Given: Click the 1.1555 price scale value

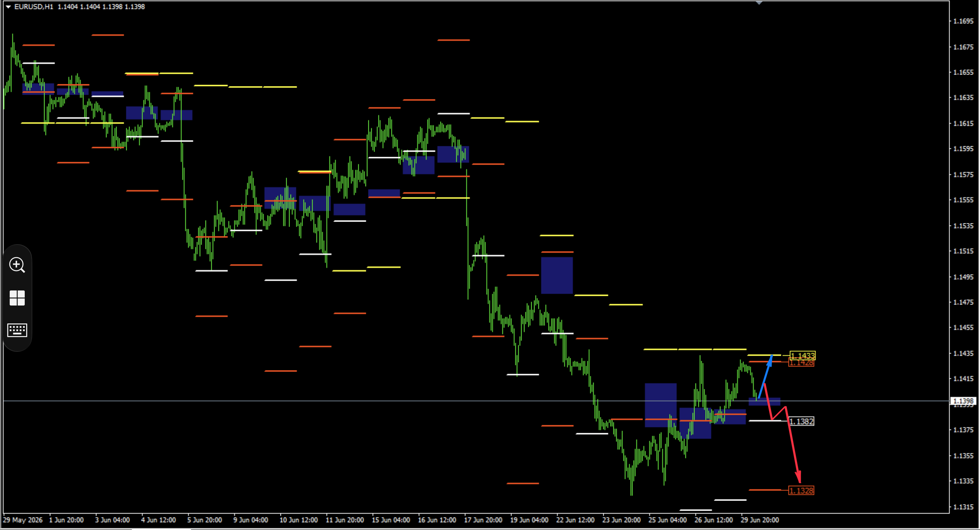Looking at the screenshot, I should tap(963, 200).
